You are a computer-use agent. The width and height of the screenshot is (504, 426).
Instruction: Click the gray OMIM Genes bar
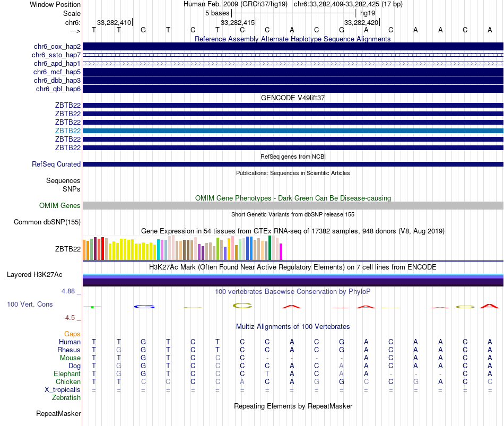[293, 206]
